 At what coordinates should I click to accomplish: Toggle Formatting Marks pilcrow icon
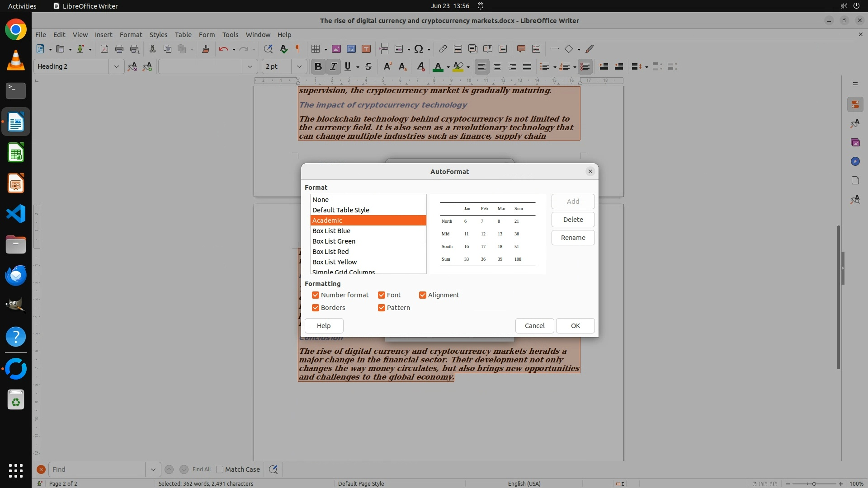pyautogui.click(x=298, y=49)
